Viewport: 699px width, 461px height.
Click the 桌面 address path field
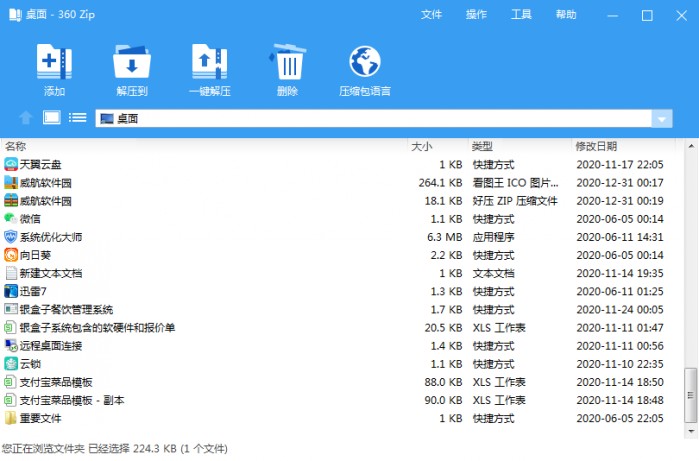pyautogui.click(x=374, y=119)
